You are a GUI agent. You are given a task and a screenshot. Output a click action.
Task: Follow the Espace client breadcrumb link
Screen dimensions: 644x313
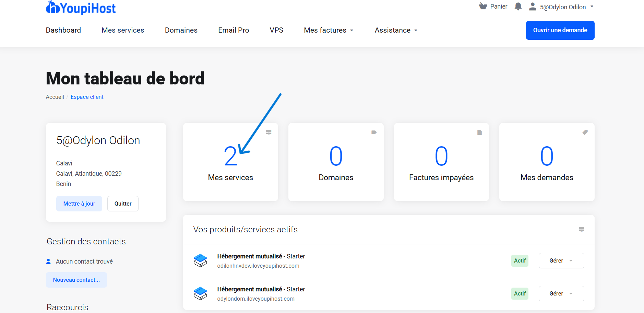pos(87,97)
